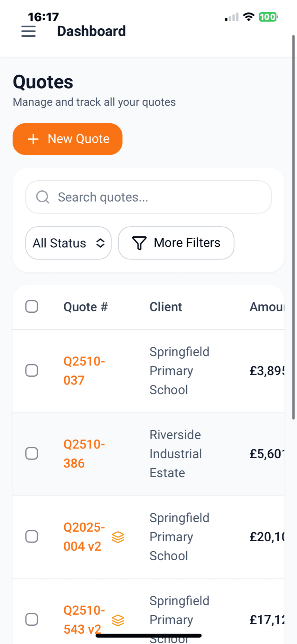The width and height of the screenshot is (297, 644).
Task: Toggle the select-all quotes checkbox
Action: [32, 307]
